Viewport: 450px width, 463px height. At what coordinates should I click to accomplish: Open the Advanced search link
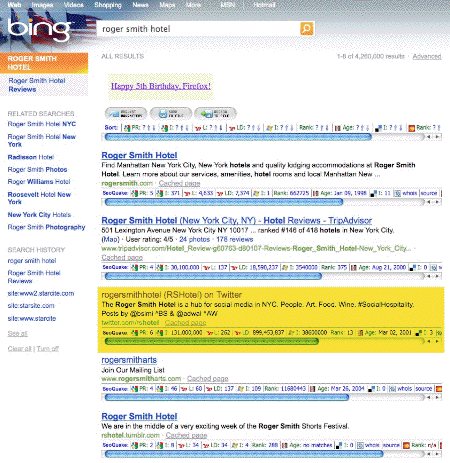pyautogui.click(x=427, y=56)
